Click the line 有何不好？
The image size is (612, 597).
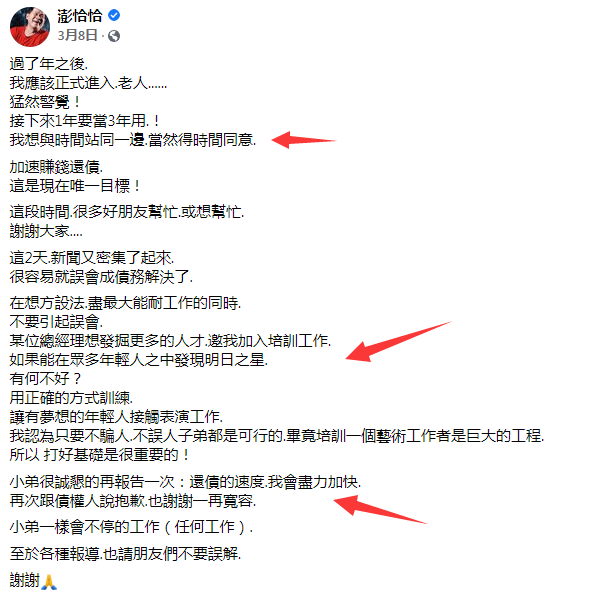click(x=46, y=378)
